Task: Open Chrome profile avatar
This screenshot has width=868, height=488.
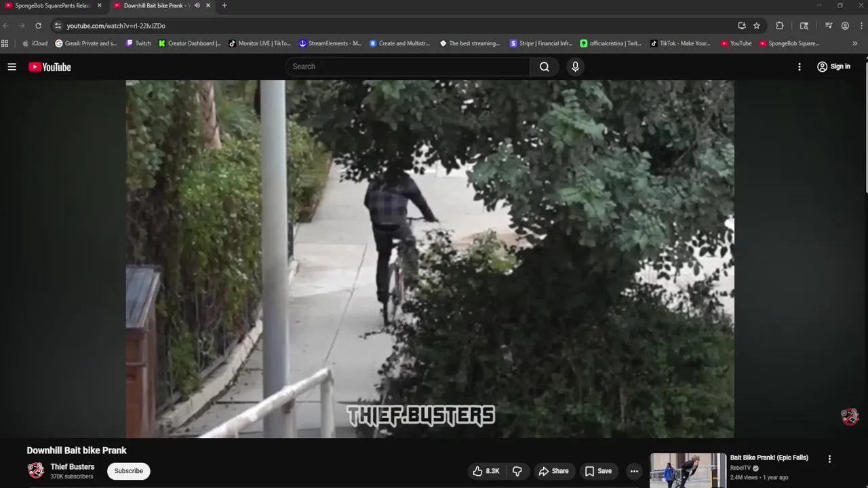Action: [x=845, y=26]
